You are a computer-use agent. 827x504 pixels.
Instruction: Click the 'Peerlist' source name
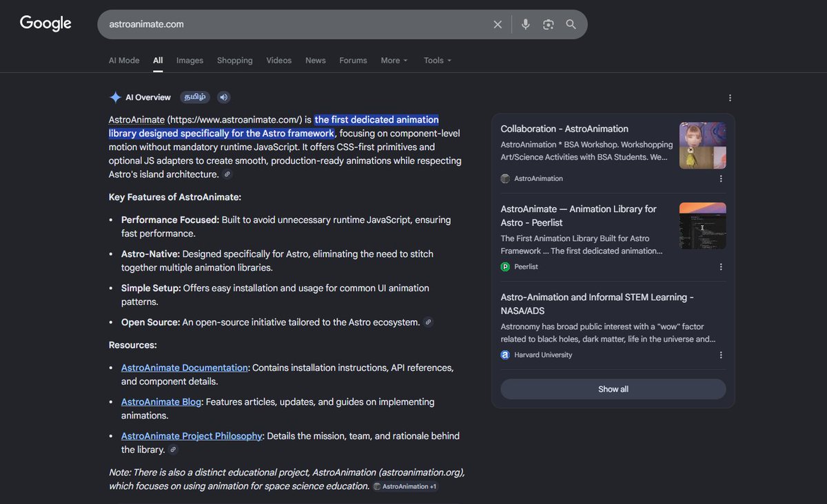[x=526, y=266]
